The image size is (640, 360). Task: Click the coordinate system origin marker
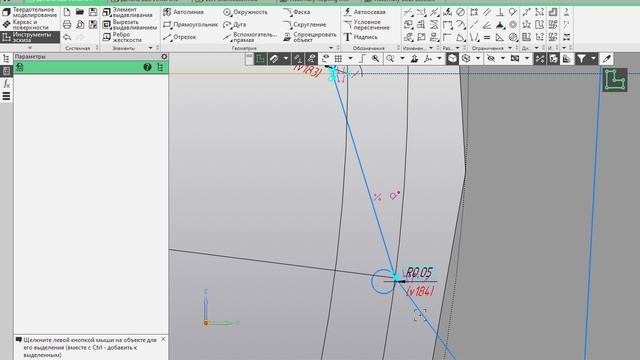(206, 323)
